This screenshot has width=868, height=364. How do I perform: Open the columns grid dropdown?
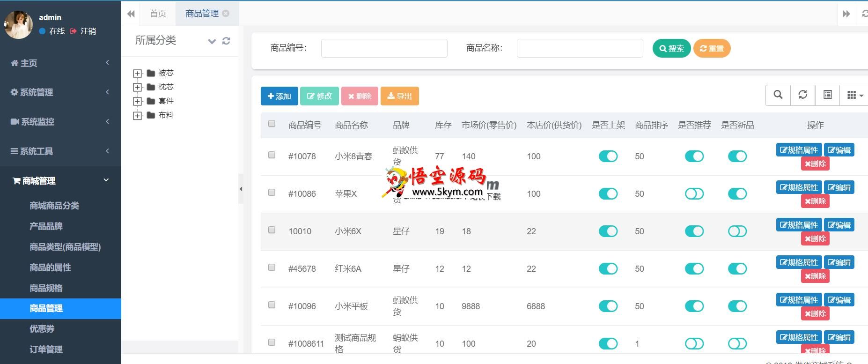pos(854,95)
